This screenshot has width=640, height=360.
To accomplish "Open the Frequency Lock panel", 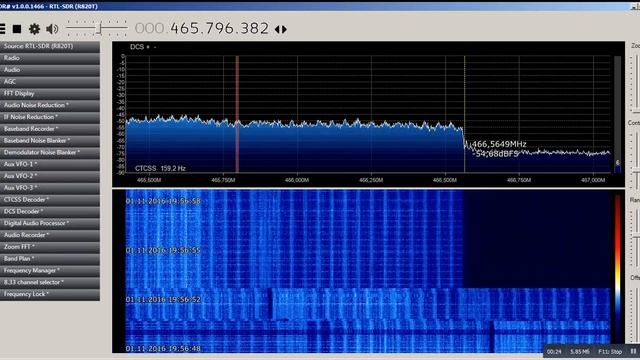I will click(x=50, y=294).
